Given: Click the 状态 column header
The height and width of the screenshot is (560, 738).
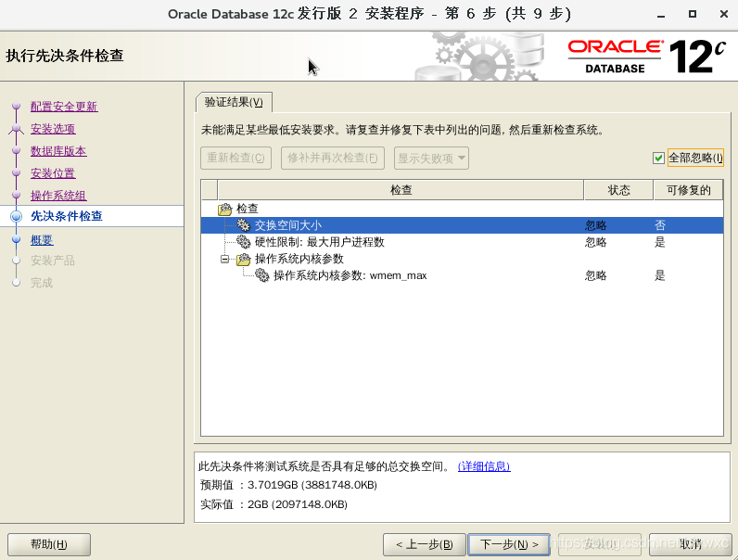Looking at the screenshot, I should pyautogui.click(x=618, y=190).
